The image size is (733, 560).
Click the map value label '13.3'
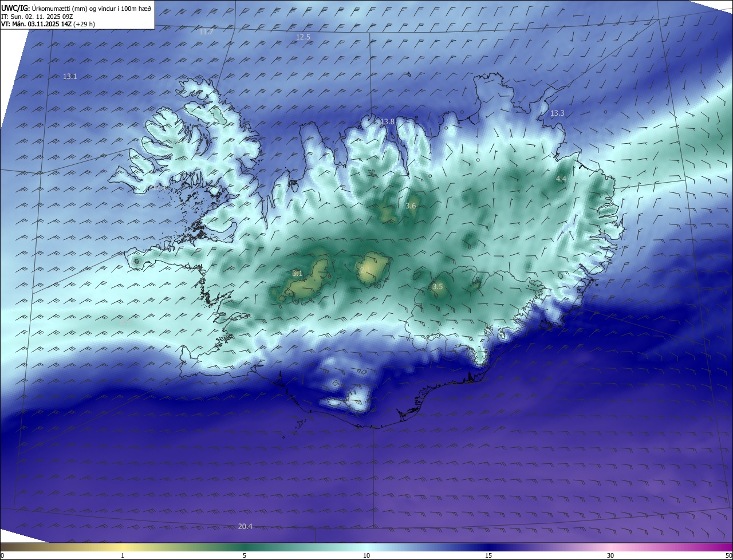pos(557,113)
